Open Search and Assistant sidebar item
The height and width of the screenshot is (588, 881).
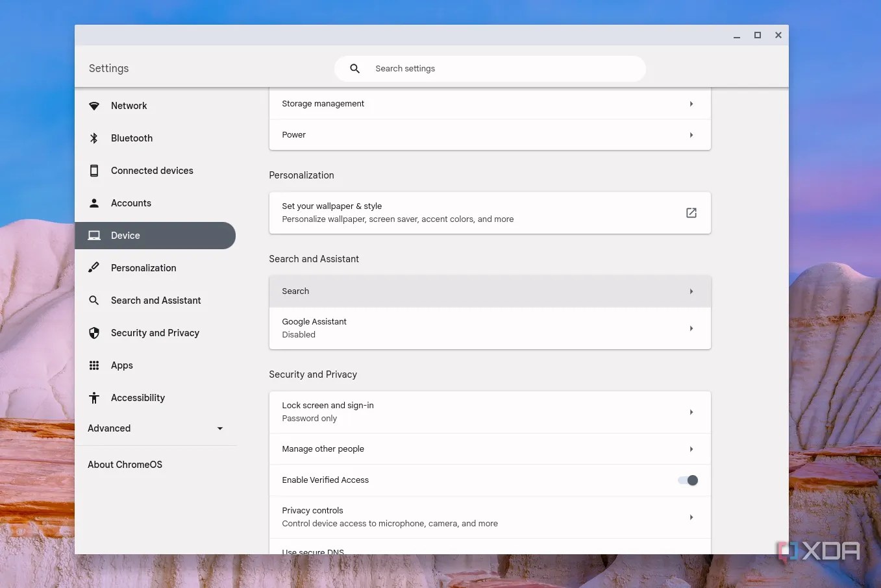pos(155,300)
